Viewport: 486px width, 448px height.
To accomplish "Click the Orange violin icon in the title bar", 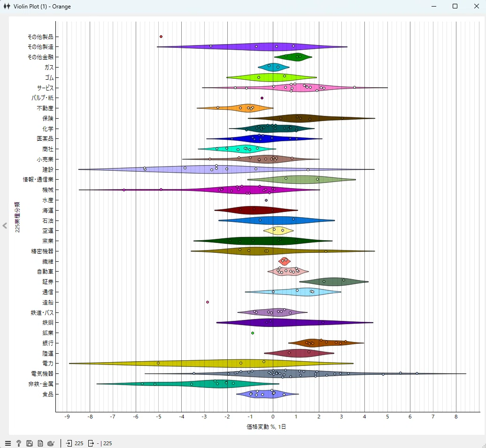I will click(x=7, y=6).
